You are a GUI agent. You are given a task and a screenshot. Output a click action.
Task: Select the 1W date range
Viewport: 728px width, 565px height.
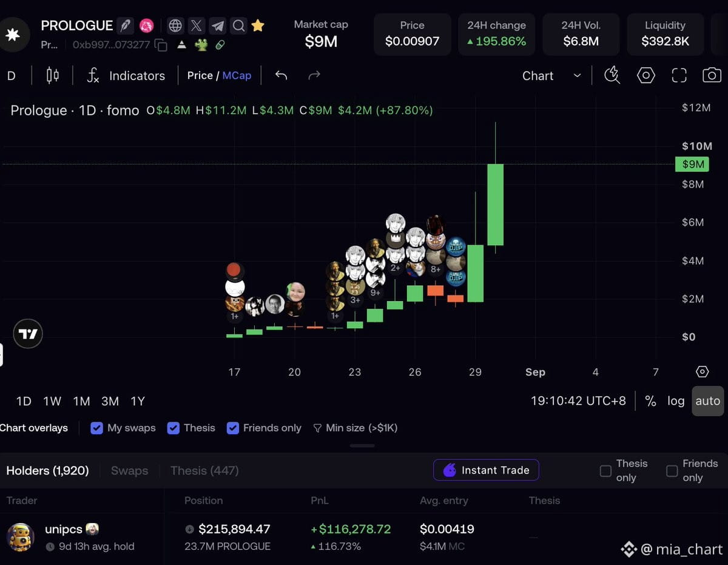click(52, 401)
